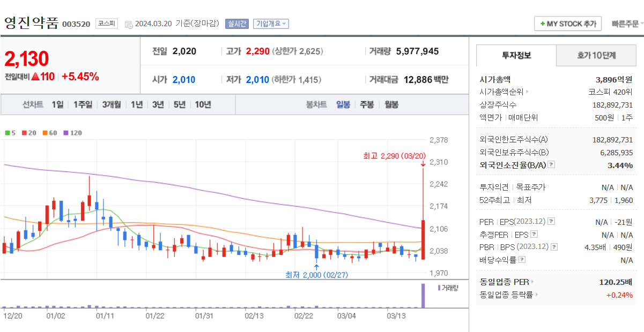The height and width of the screenshot is (332, 644).
Task: Click the 투자의견 label
Action: click(x=493, y=187)
